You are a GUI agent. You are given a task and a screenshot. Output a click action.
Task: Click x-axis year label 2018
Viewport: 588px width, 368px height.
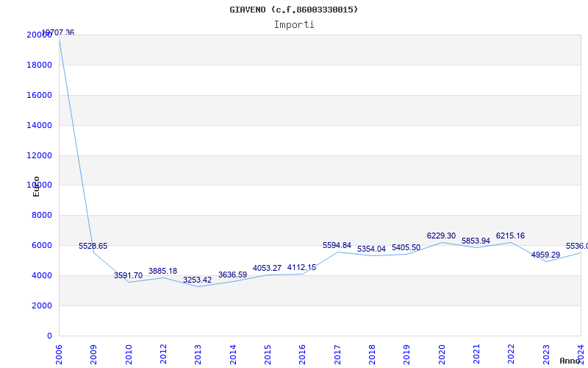(x=372, y=355)
